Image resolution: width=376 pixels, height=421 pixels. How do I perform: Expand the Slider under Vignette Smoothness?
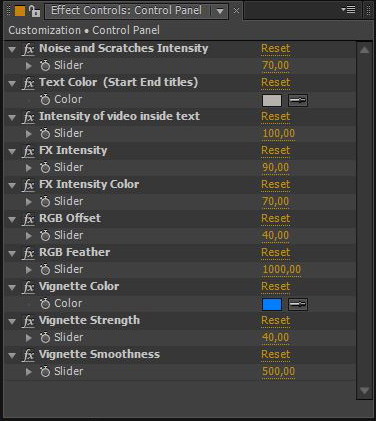[29, 372]
